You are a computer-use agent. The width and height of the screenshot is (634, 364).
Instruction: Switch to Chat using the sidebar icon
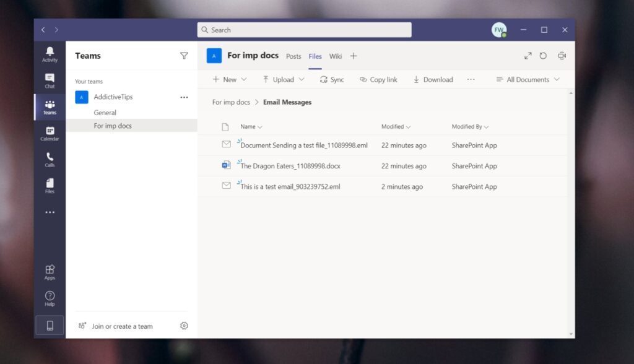[x=50, y=79]
